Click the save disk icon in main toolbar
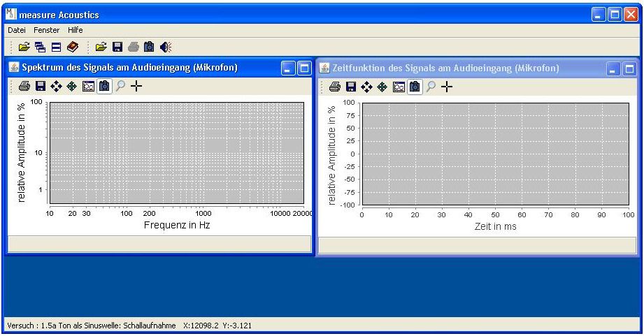 117,47
